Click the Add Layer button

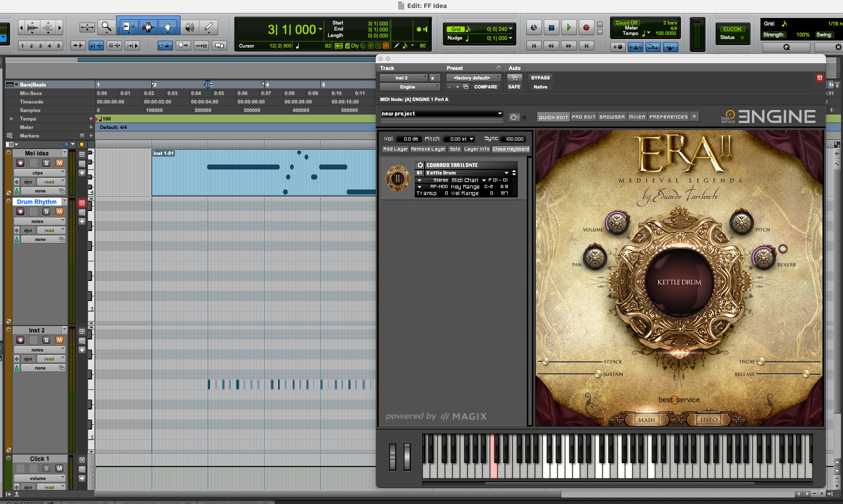pyautogui.click(x=395, y=149)
